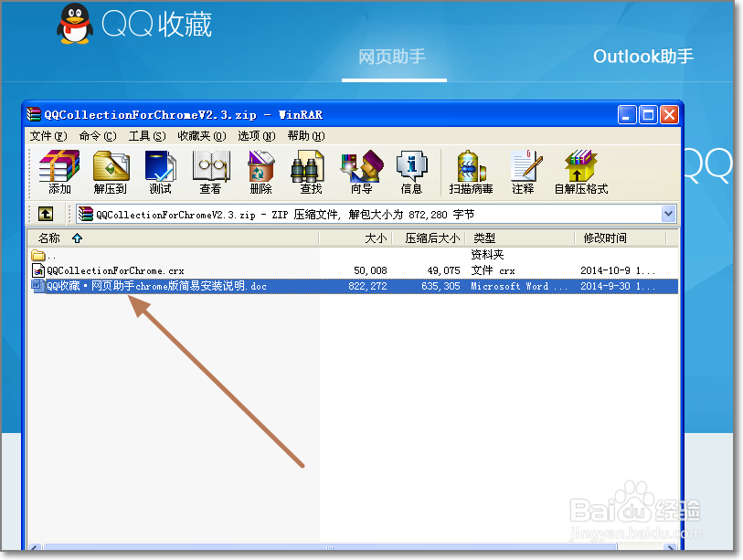This screenshot has height=560, width=743.
Task: Click the 添加 (Add) toolbar icon
Action: pyautogui.click(x=59, y=172)
